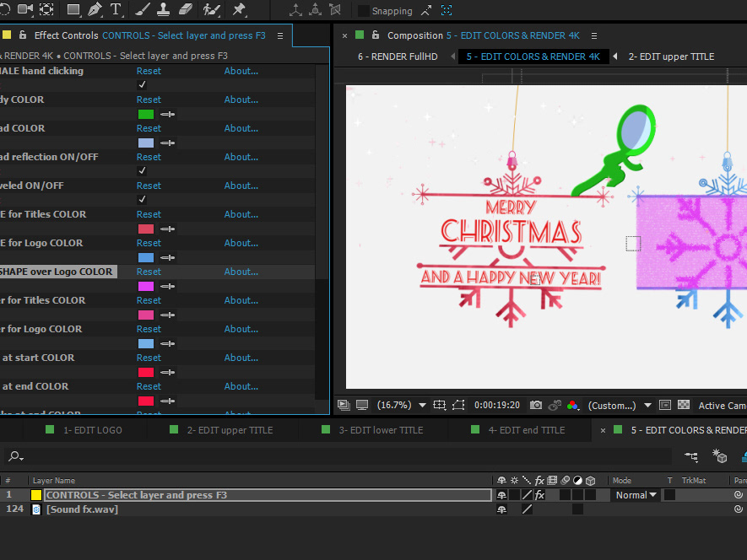Select the Unified Camera tool

point(25,9)
